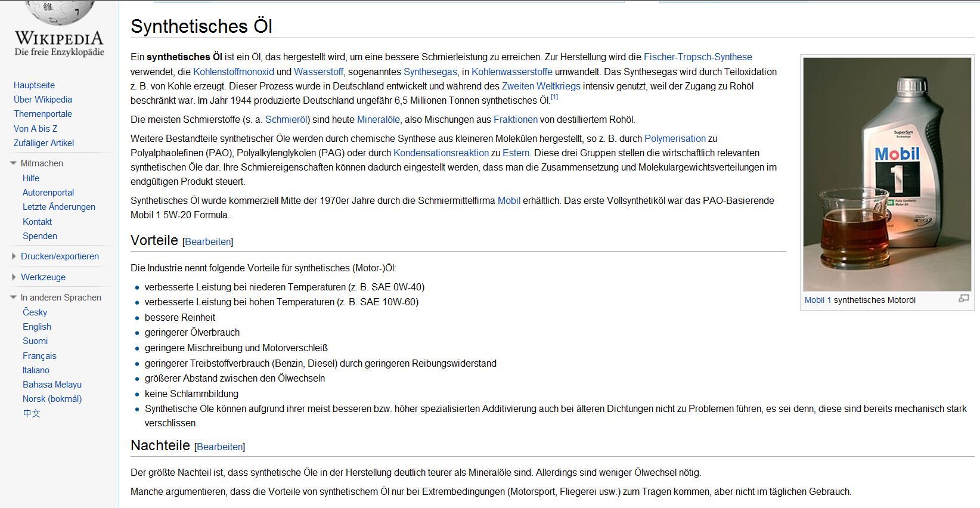The width and height of the screenshot is (980, 508).
Task: Open Zufälliger Artikel from sidebar
Action: pos(44,143)
